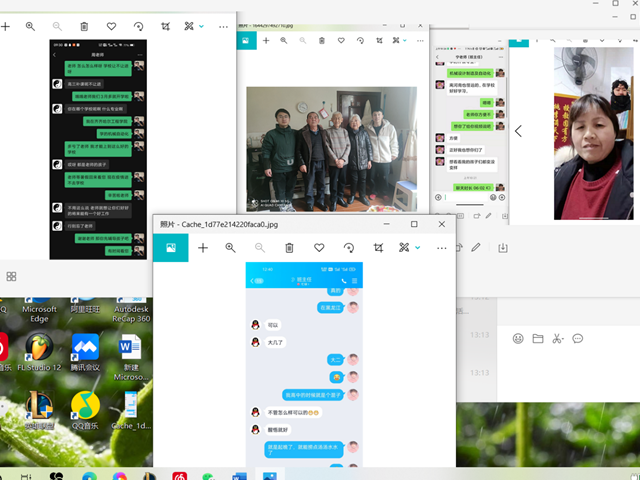Expand edit dropdown arrow in top-left photo window

pos(202,26)
